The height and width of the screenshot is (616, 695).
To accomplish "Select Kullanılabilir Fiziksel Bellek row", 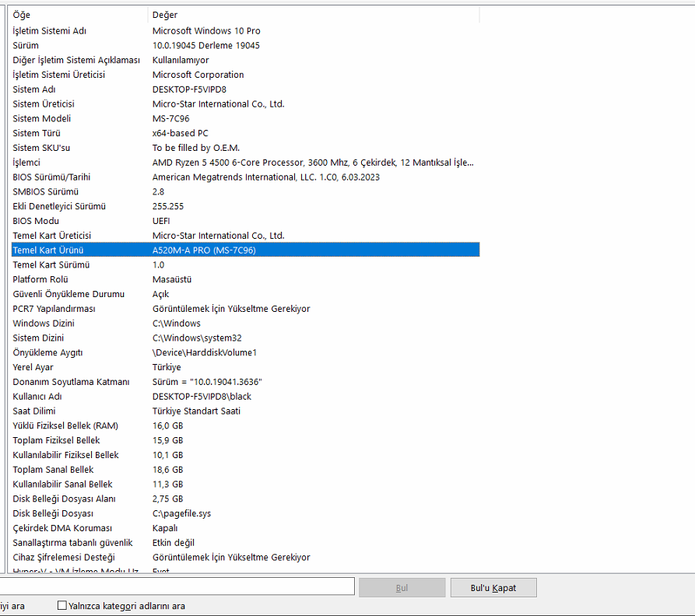I will point(246,454).
